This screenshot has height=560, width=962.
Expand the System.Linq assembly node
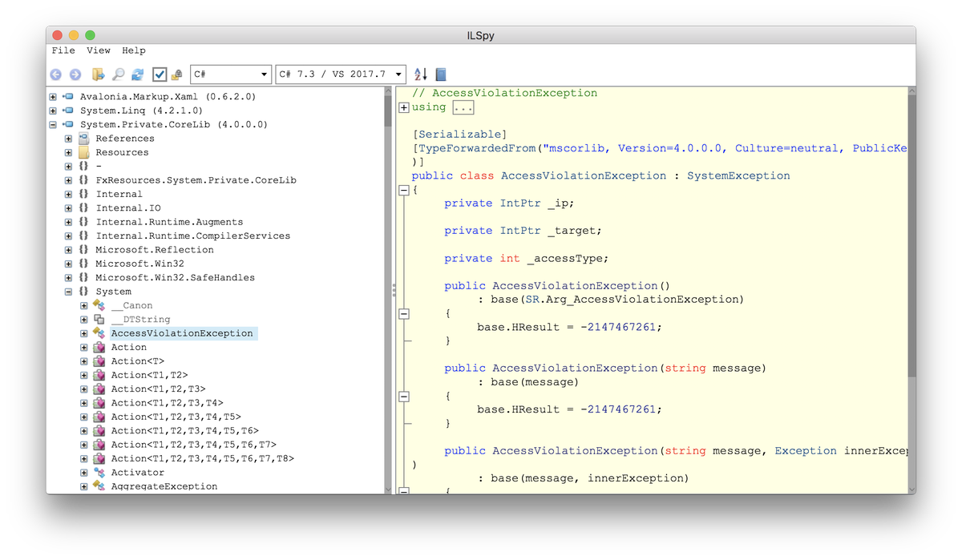[53, 111]
